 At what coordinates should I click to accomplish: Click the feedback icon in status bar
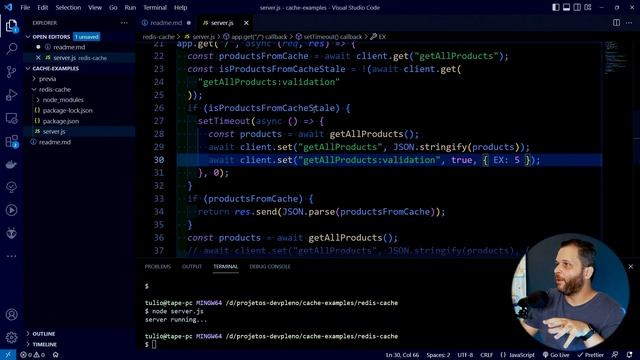(615, 355)
